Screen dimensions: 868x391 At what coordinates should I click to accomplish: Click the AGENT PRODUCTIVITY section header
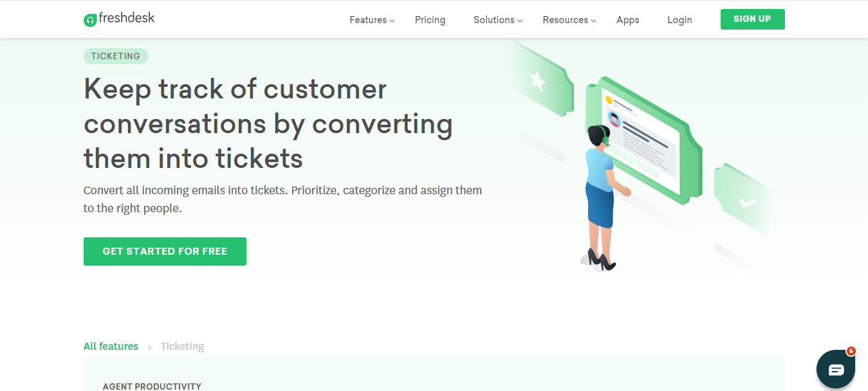pyautogui.click(x=152, y=386)
